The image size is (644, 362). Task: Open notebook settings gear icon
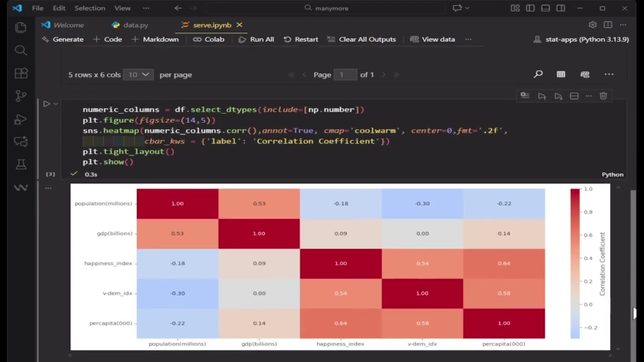click(593, 25)
